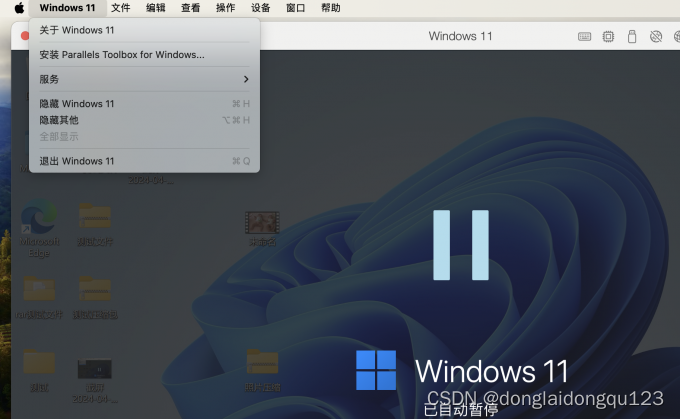This screenshot has height=419, width=680.
Task: Select the 测试压缩包 archive icon
Action: click(95, 298)
